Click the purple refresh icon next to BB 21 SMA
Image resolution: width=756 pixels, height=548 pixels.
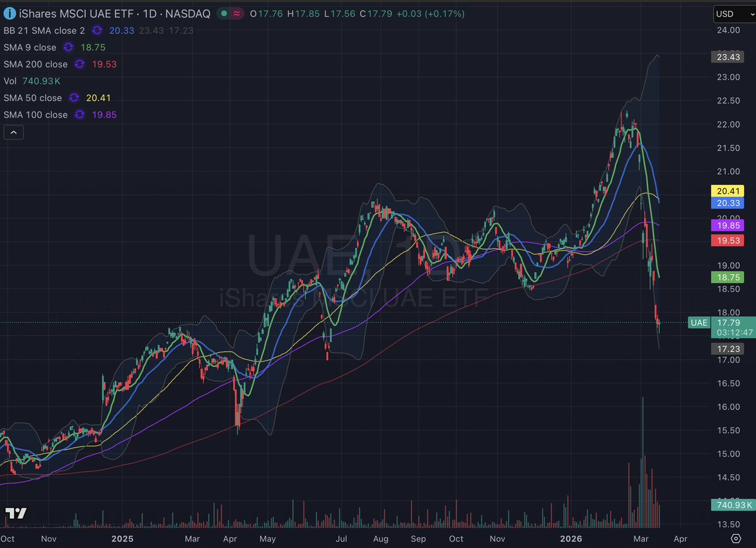97,30
